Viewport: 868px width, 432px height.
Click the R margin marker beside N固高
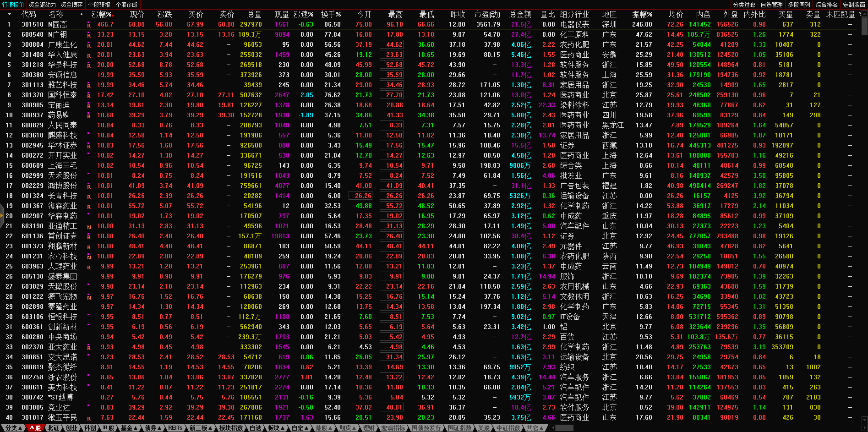click(89, 25)
